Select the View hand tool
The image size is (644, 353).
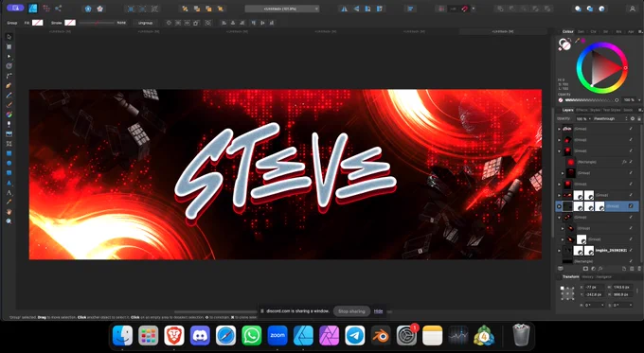click(9, 212)
